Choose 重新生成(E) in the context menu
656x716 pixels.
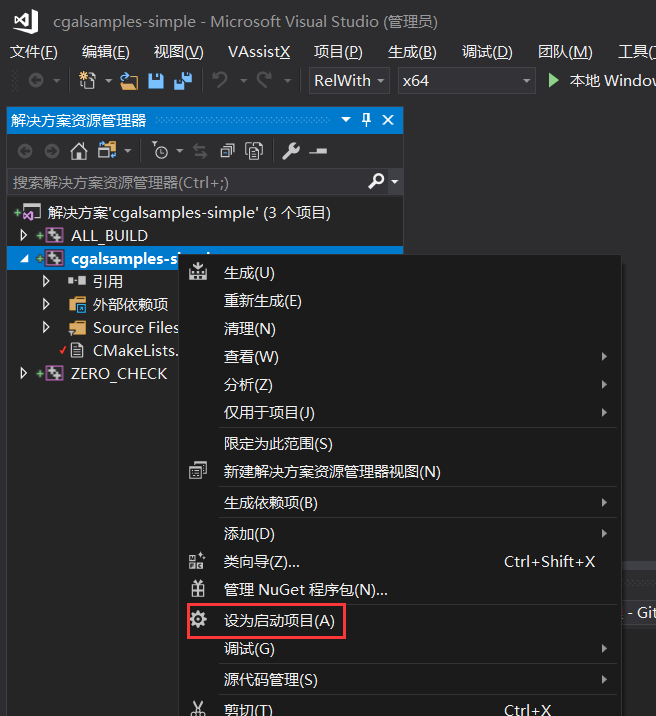point(399,301)
